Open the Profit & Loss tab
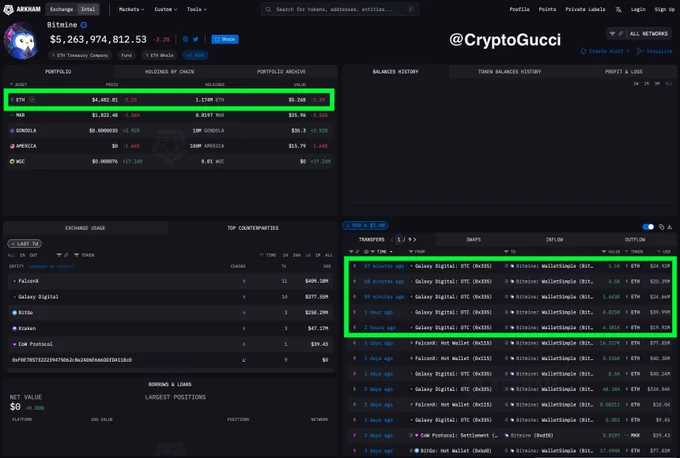680x458 pixels. (x=623, y=72)
